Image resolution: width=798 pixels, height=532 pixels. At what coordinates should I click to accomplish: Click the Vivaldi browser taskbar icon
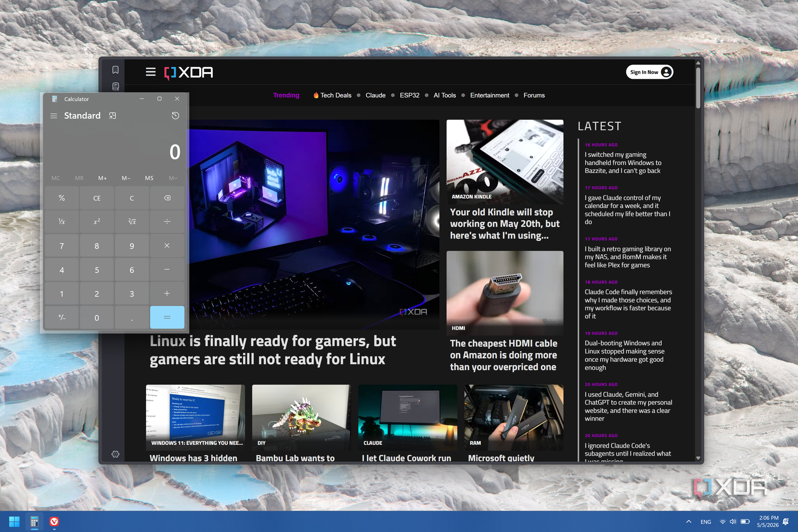[54, 521]
